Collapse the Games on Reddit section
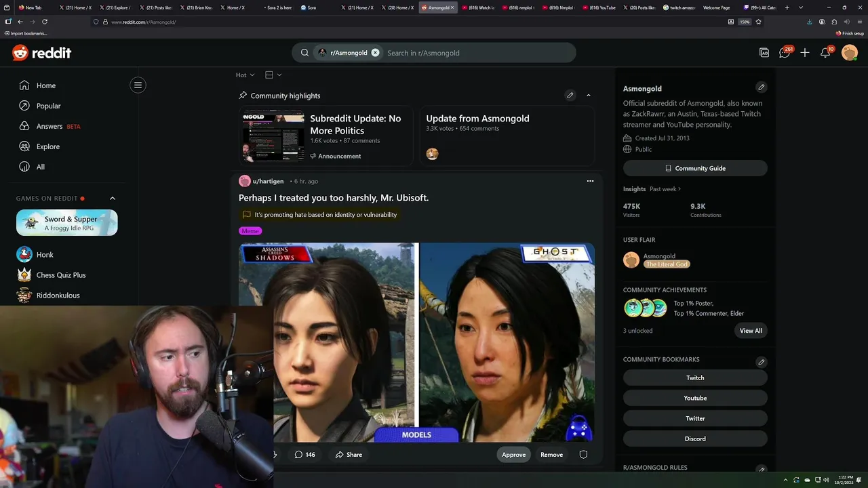This screenshot has width=868, height=488. pos(113,199)
